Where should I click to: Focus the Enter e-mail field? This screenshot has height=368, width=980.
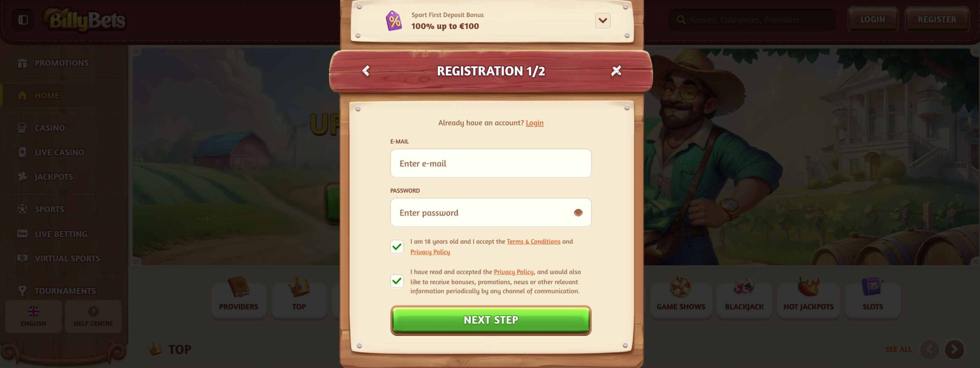[491, 163]
